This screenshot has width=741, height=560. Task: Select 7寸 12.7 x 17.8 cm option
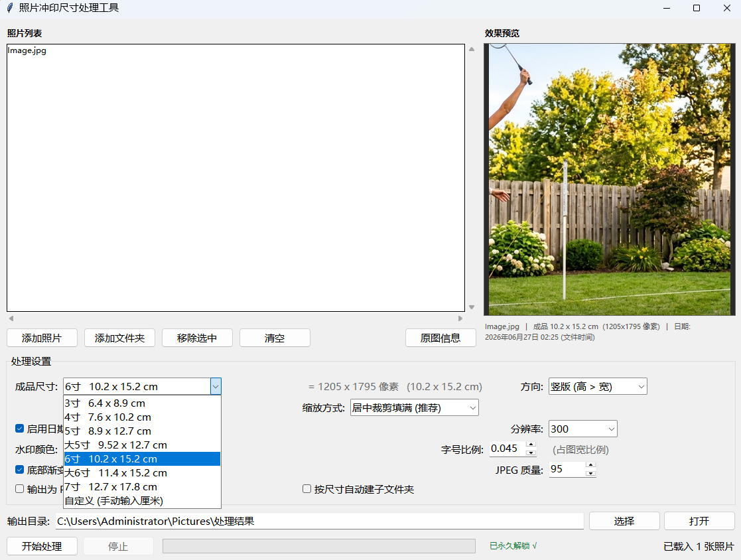tap(142, 487)
